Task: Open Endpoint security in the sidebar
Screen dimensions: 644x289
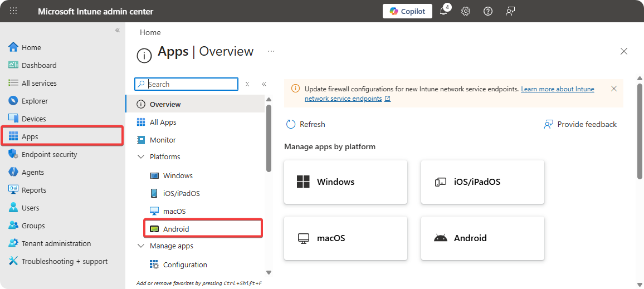Action: pyautogui.click(x=49, y=154)
